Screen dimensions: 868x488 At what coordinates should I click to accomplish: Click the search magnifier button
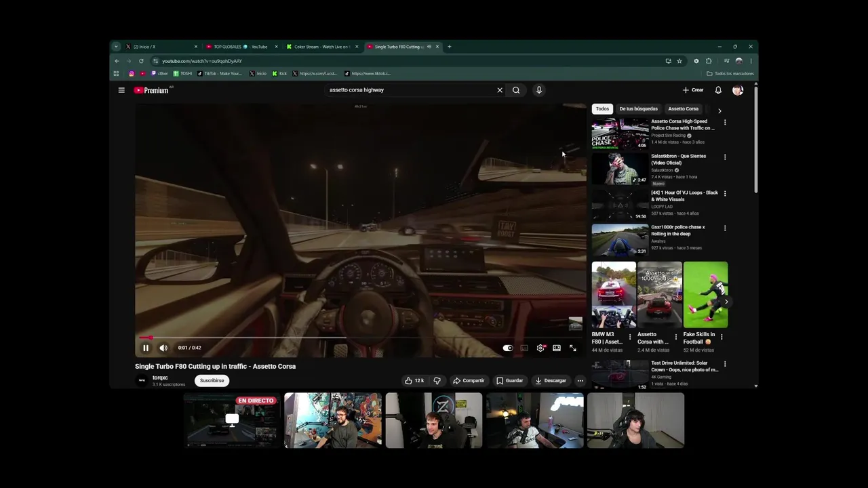(x=516, y=90)
